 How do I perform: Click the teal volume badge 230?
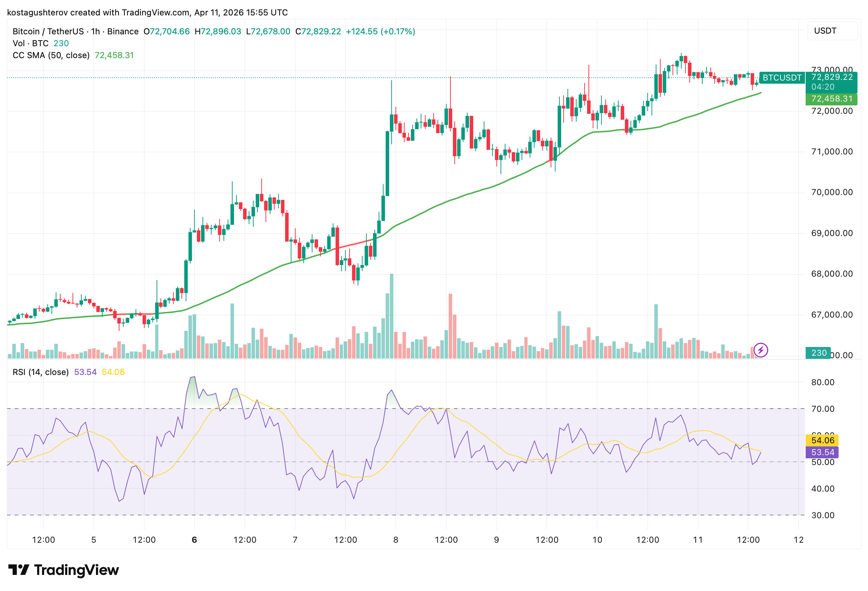coord(819,353)
